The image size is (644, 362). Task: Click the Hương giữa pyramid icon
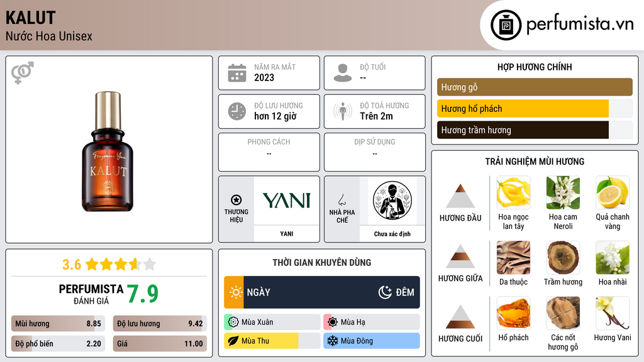(460, 256)
